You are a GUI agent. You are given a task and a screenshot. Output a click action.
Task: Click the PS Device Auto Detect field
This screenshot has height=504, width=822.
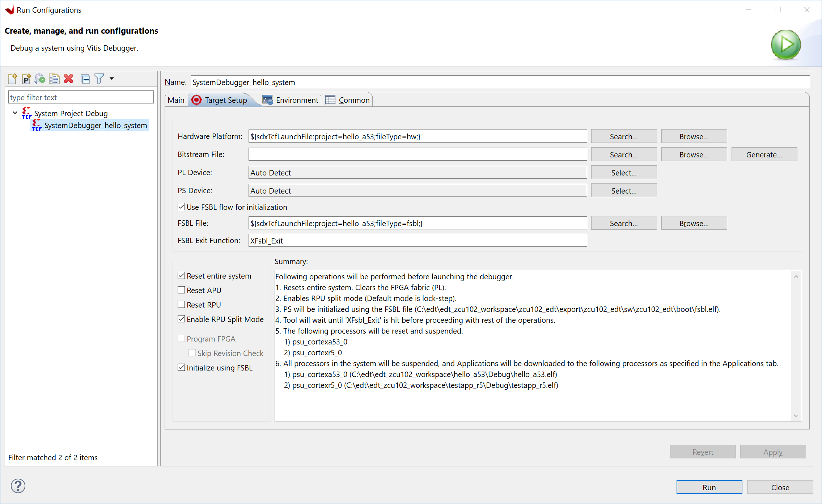[x=418, y=191]
